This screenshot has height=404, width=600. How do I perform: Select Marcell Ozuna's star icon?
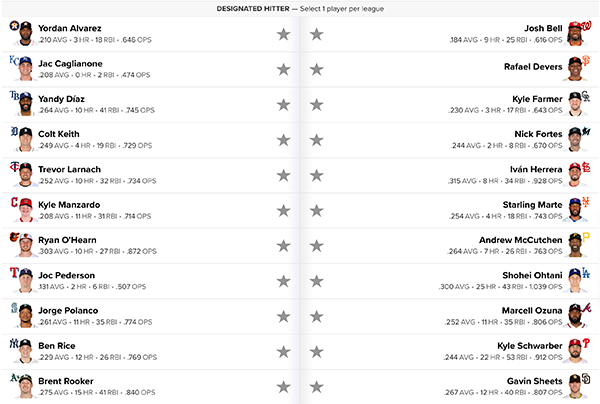316,316
